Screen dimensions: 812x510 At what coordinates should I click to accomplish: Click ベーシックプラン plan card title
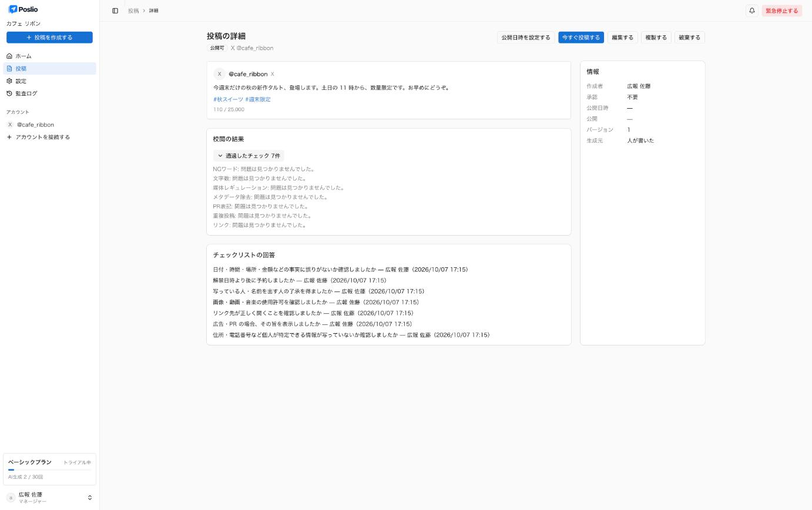[30, 462]
